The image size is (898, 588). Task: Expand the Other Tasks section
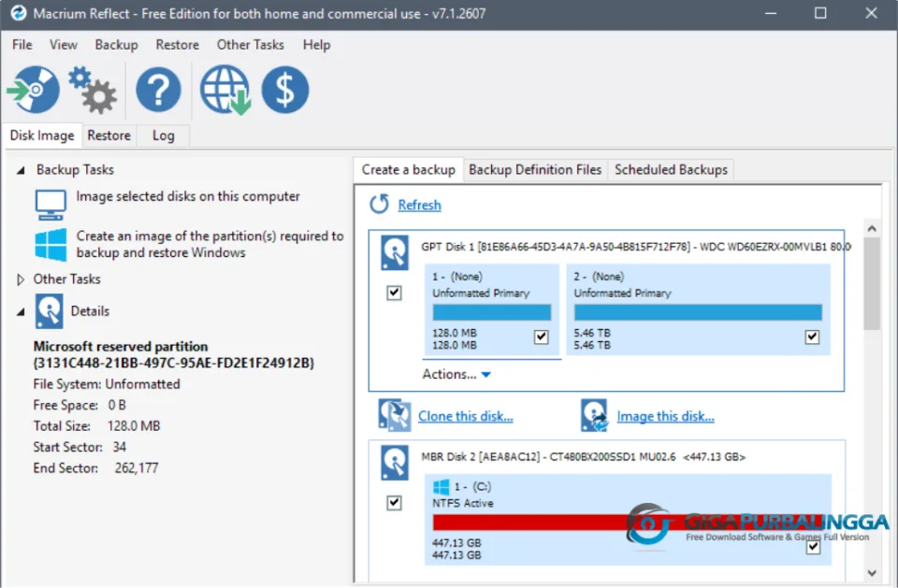[x=21, y=280]
